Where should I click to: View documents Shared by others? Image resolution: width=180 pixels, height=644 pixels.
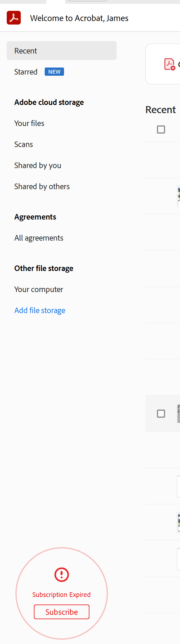42,187
